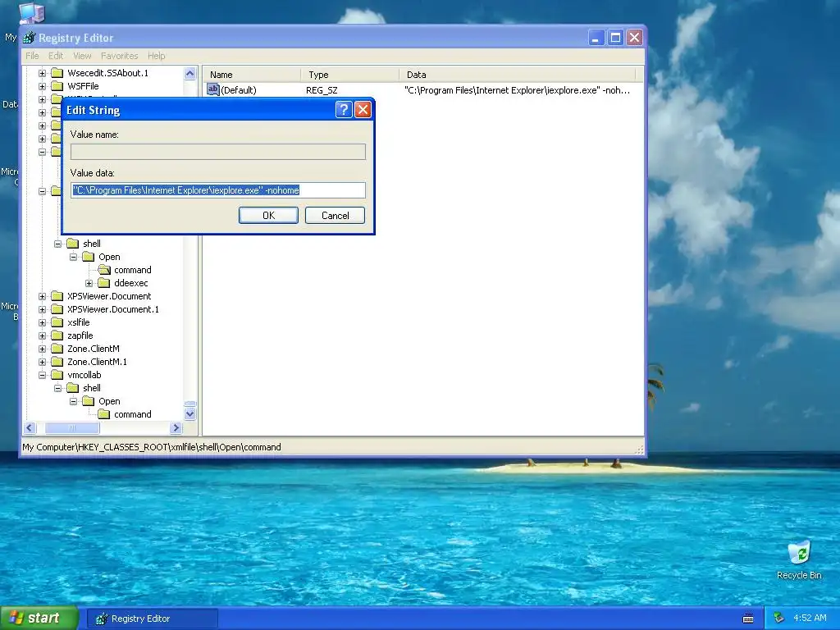Open the File menu
The width and height of the screenshot is (840, 630).
[x=32, y=56]
